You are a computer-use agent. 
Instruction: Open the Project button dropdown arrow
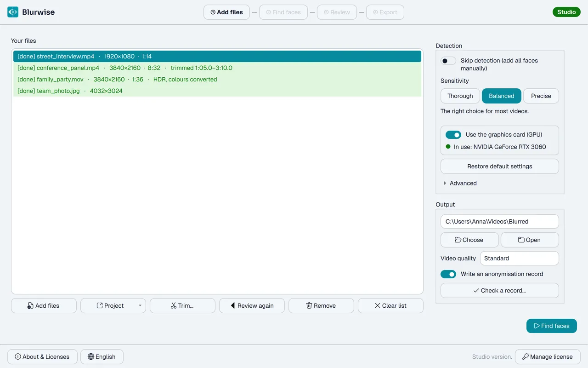pos(140,305)
